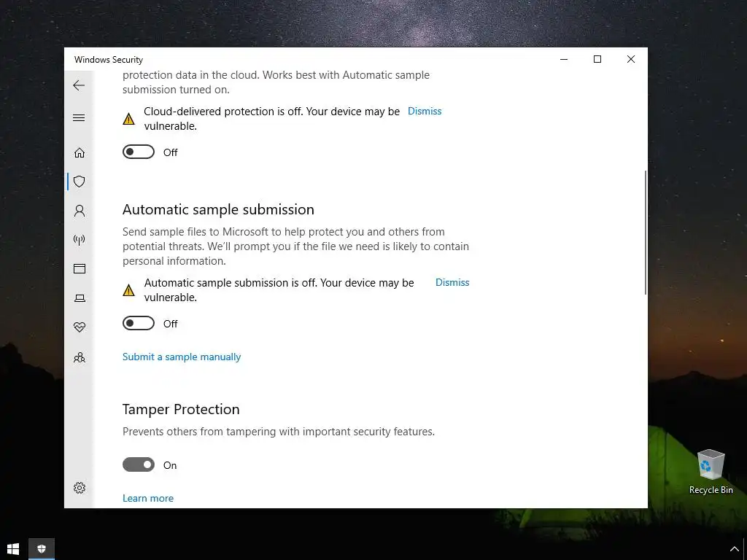Turn on Cloud-delivered protection toggle
This screenshot has height=560, width=747.
click(x=139, y=152)
